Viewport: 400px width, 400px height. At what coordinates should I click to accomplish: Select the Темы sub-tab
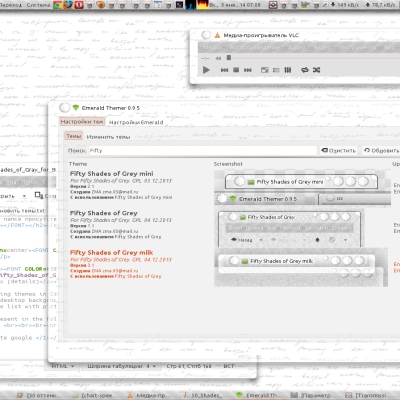point(73,136)
